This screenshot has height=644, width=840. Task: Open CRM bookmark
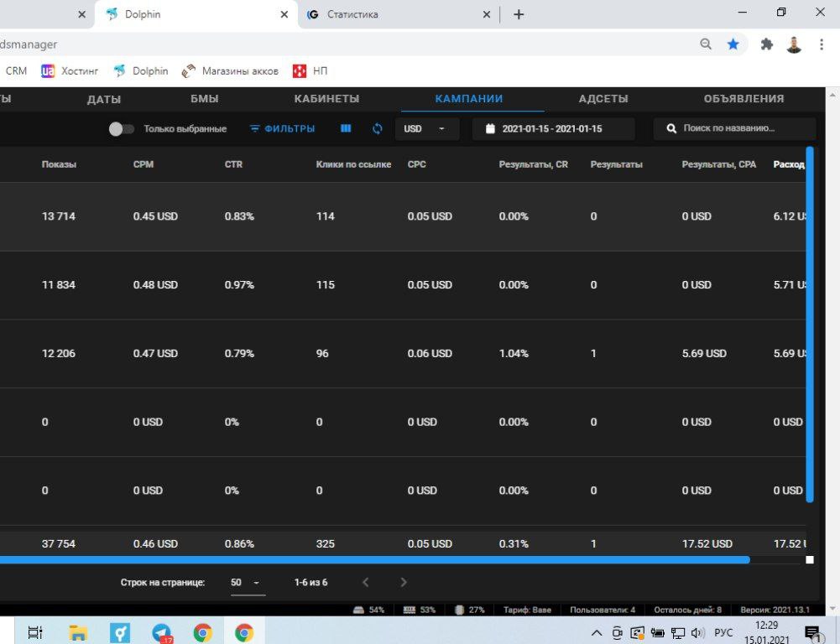(16, 70)
